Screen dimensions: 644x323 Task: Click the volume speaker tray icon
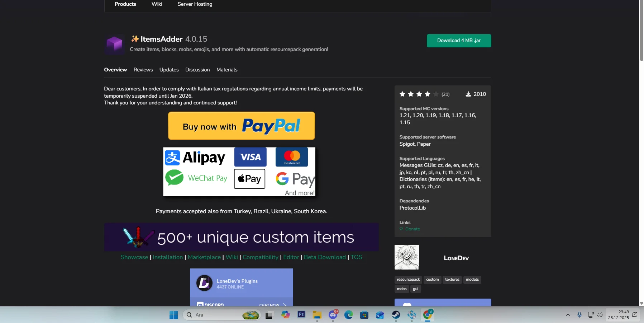coord(600,315)
